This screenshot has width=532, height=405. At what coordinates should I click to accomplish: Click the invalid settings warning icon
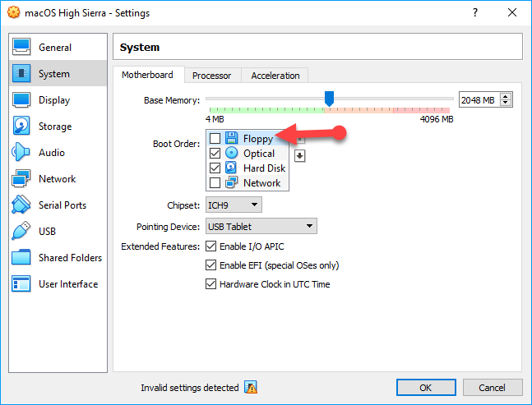click(x=251, y=388)
